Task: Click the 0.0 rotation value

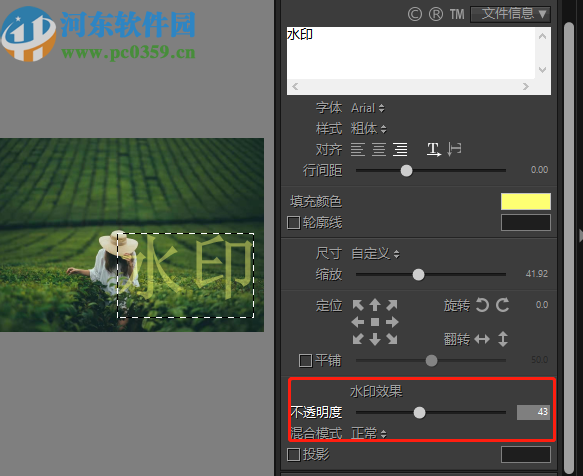Action: (x=542, y=305)
